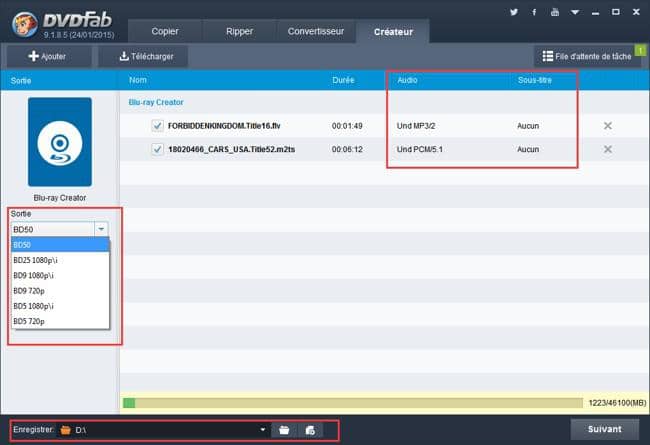This screenshot has width=650, height=445.
Task: Collapse the Sortie BD50 dropdown arrow
Action: (x=101, y=229)
